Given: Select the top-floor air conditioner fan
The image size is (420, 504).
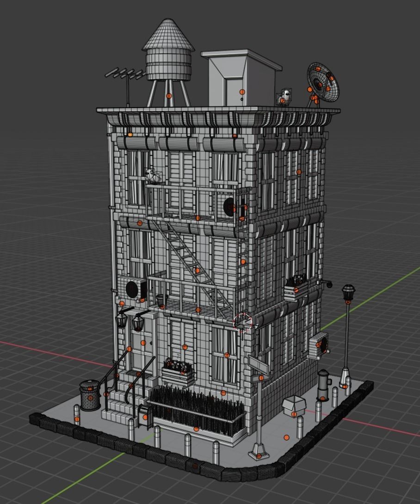Looking at the screenshot, I should click(229, 207).
